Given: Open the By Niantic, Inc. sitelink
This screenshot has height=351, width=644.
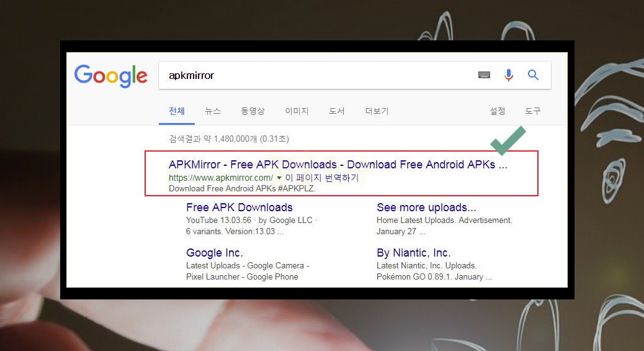Looking at the screenshot, I should click(x=414, y=253).
